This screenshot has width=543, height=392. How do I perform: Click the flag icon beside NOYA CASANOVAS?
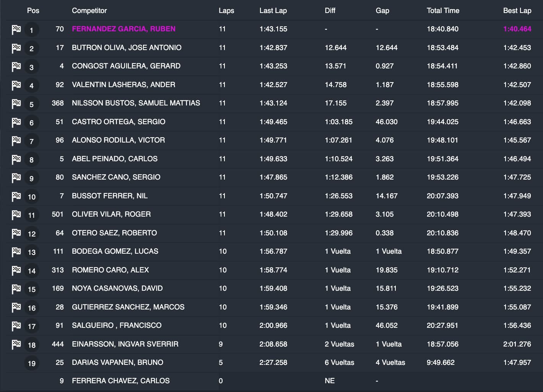[16, 289]
